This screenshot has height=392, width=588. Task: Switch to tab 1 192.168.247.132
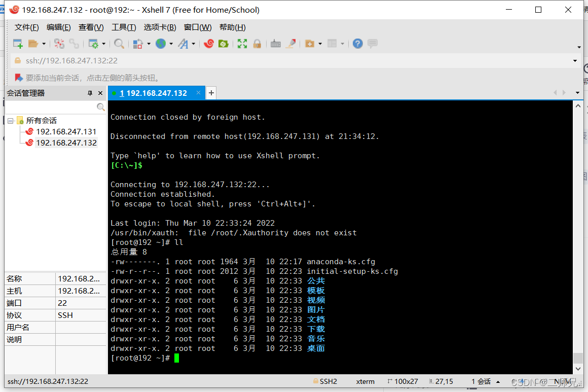pos(153,93)
